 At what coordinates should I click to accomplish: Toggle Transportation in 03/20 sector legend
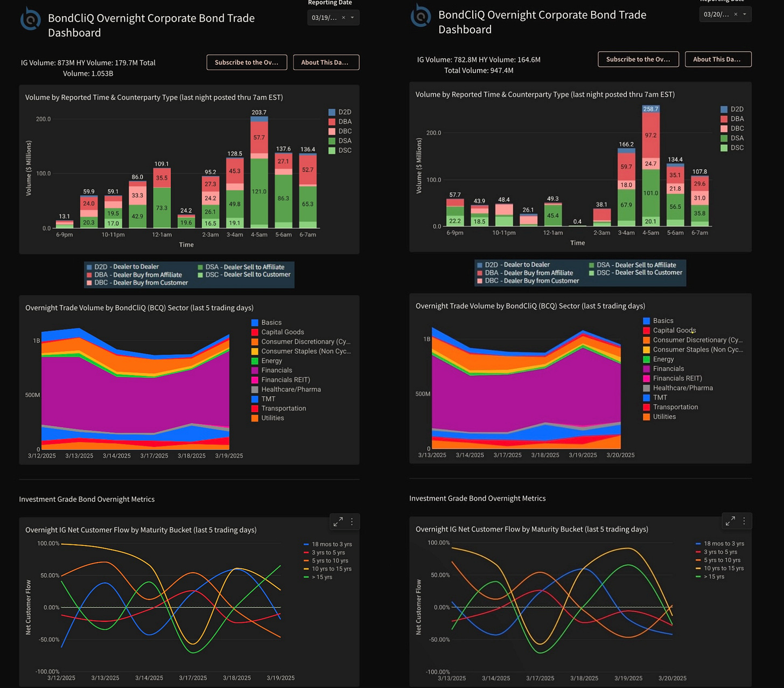pos(670,407)
